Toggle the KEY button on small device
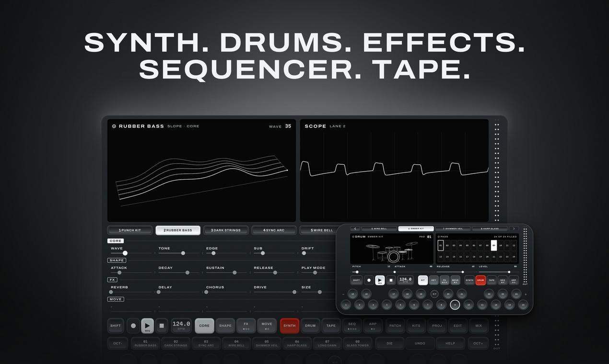609x364 pixels. [x=433, y=280]
